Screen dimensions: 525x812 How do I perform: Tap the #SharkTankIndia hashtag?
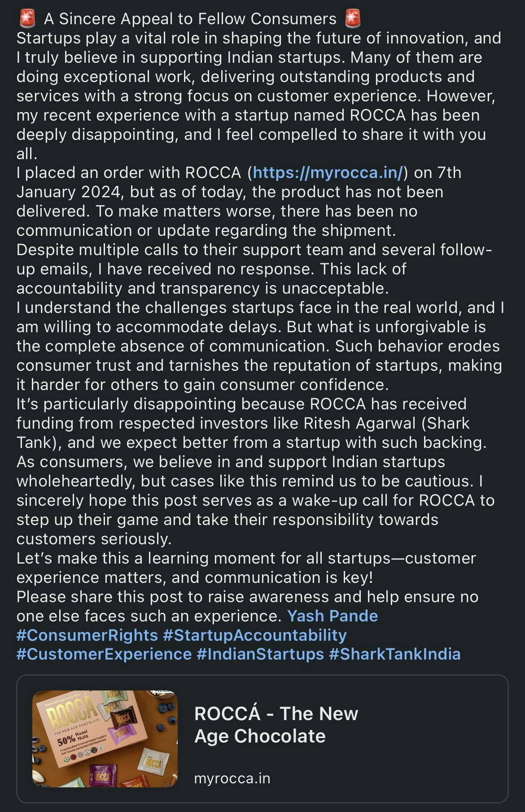pyautogui.click(x=395, y=654)
